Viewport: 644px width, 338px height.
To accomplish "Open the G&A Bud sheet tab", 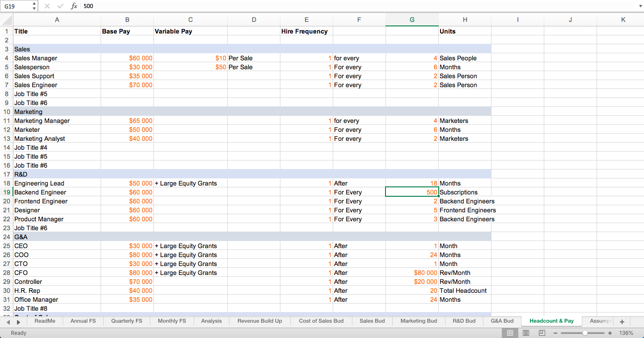I will click(502, 321).
